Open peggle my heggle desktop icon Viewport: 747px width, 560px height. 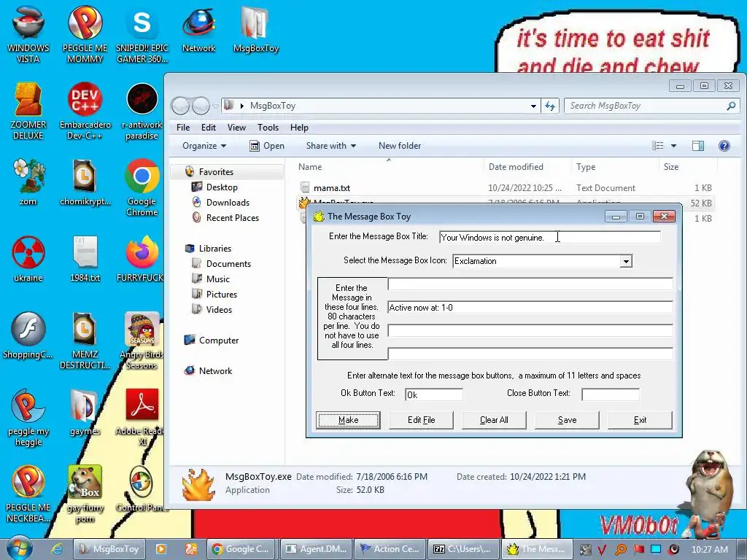(28, 416)
